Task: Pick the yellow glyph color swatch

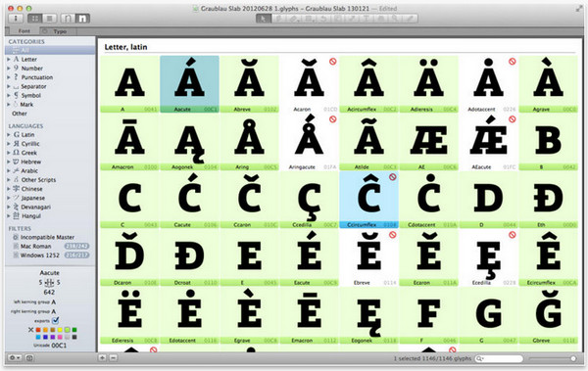Action: 60,330
